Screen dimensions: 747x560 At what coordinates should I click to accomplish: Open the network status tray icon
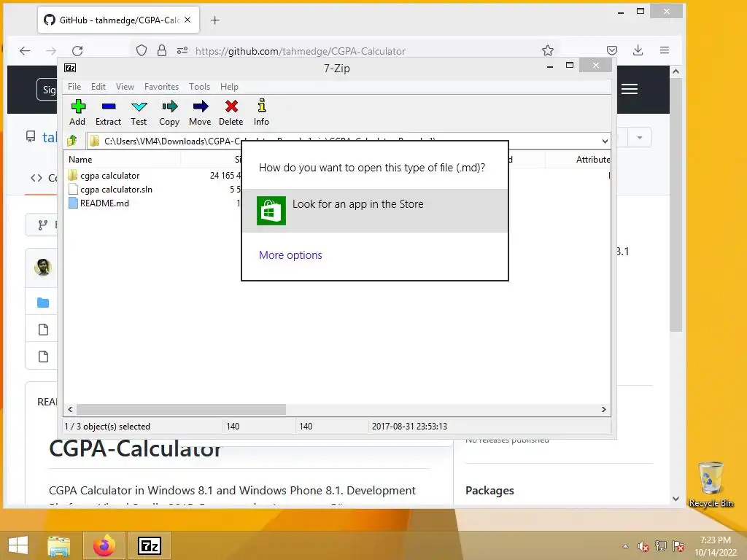[661, 546]
